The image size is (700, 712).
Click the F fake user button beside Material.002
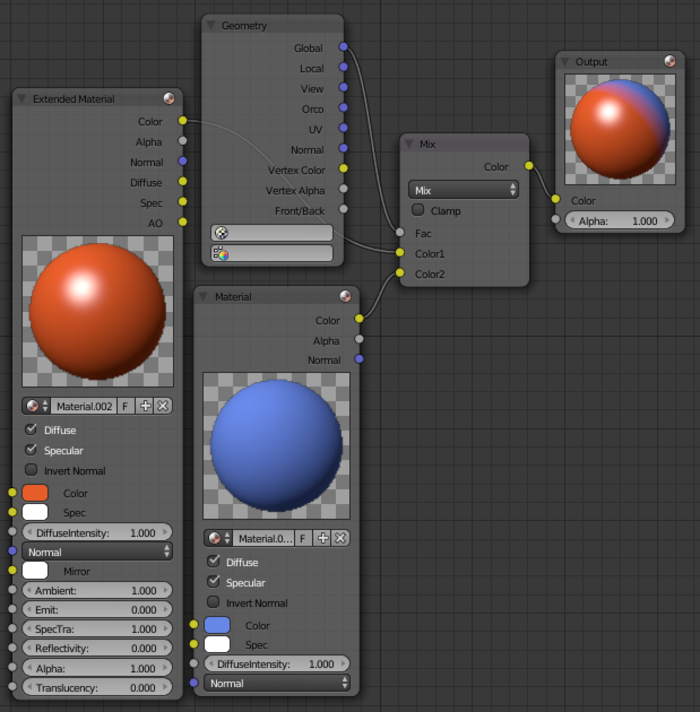[x=125, y=406]
